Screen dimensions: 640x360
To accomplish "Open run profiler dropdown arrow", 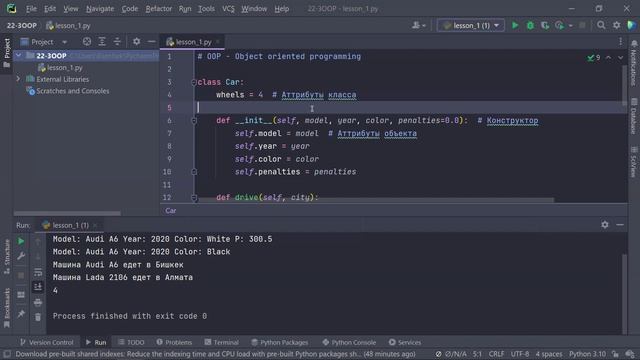I will pos(571,25).
